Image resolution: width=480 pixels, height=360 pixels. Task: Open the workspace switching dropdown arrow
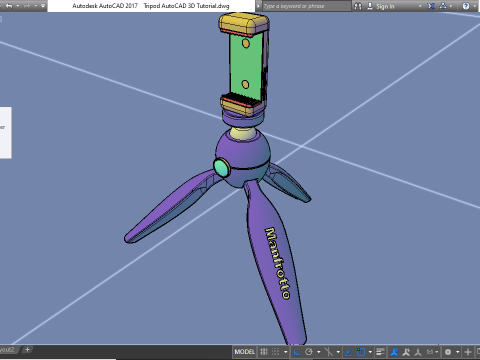click(458, 352)
